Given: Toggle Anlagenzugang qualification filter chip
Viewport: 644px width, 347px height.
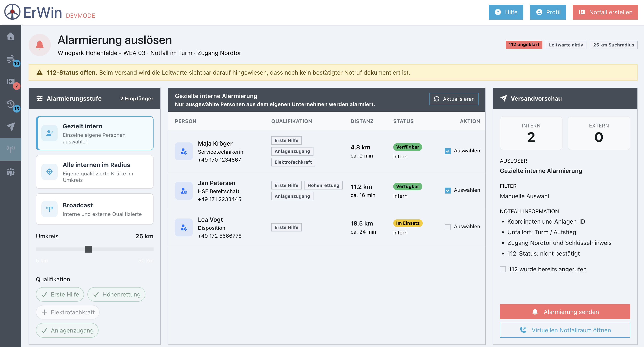Looking at the screenshot, I should 67,330.
